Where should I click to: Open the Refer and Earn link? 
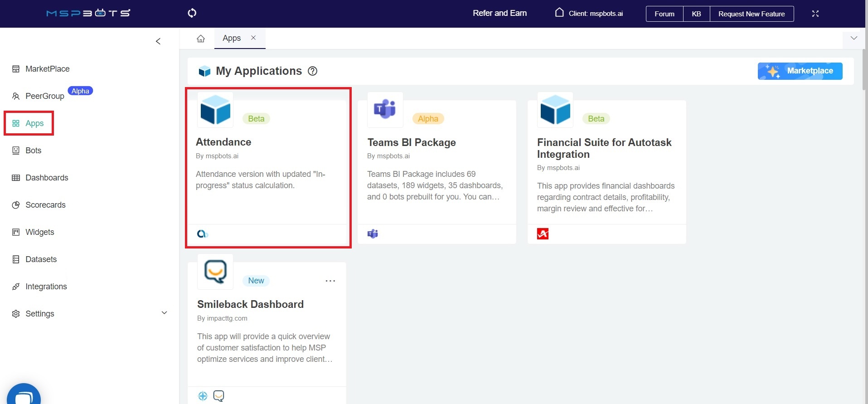click(499, 13)
